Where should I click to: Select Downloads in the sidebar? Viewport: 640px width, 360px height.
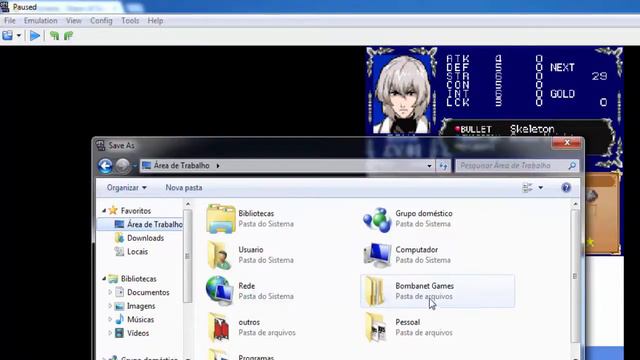click(145, 238)
